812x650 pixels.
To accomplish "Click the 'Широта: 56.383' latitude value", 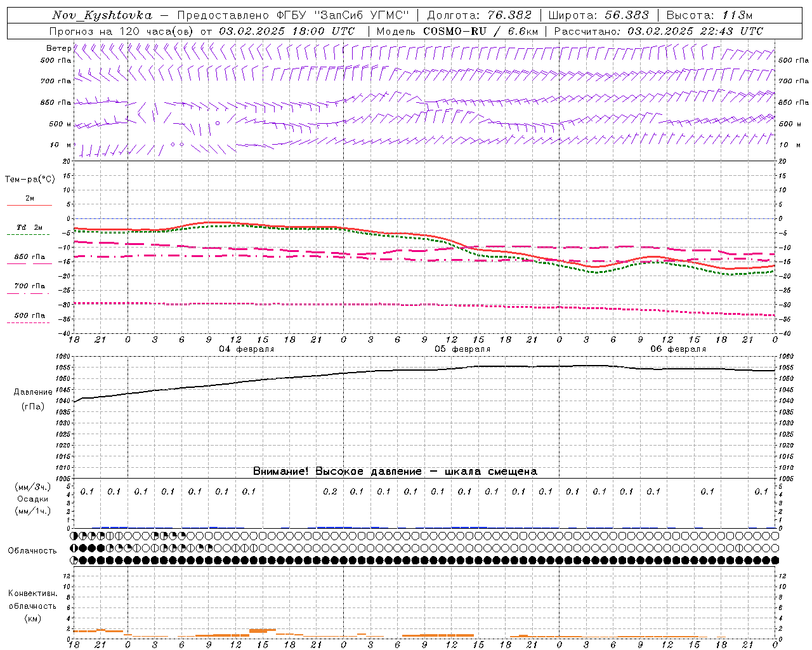I will click(x=598, y=15).
